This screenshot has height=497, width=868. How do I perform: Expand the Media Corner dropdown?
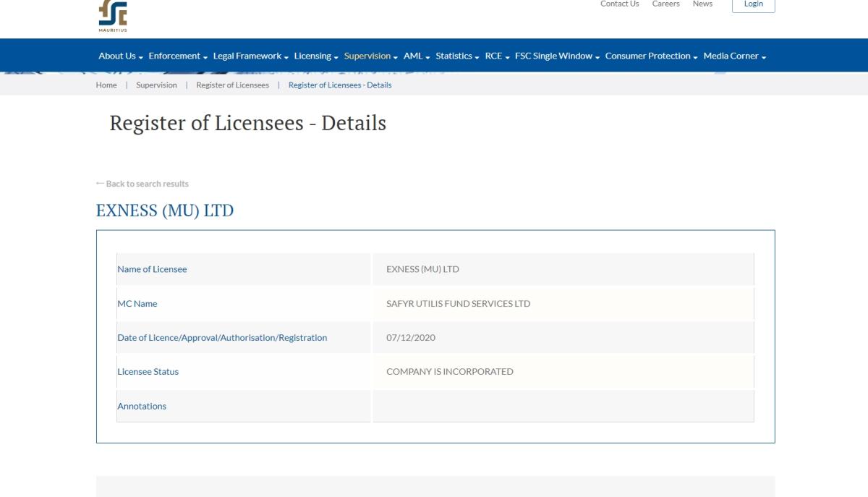[732, 55]
